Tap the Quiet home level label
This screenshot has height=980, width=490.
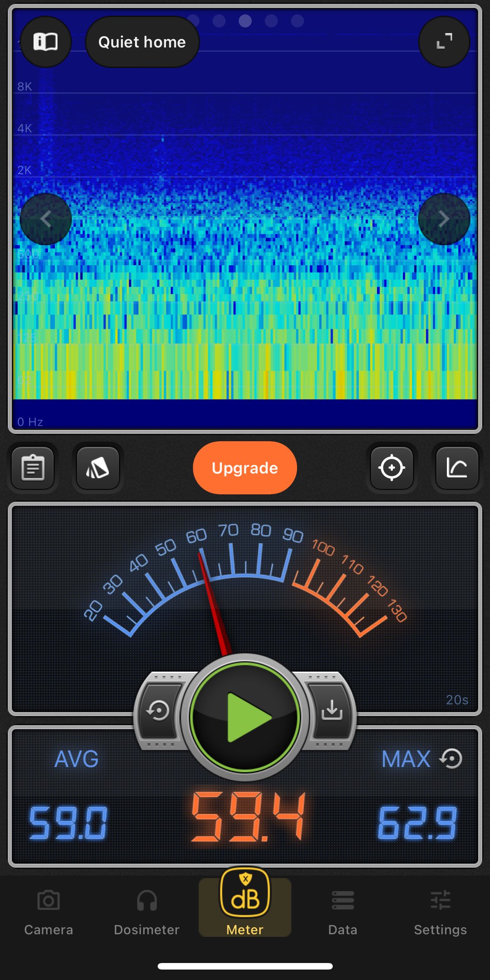pos(142,42)
